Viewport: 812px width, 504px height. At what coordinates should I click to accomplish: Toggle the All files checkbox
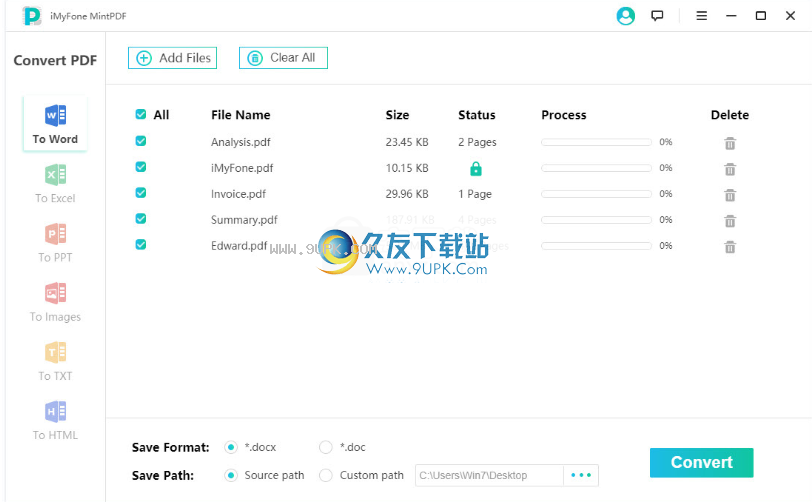tap(141, 114)
